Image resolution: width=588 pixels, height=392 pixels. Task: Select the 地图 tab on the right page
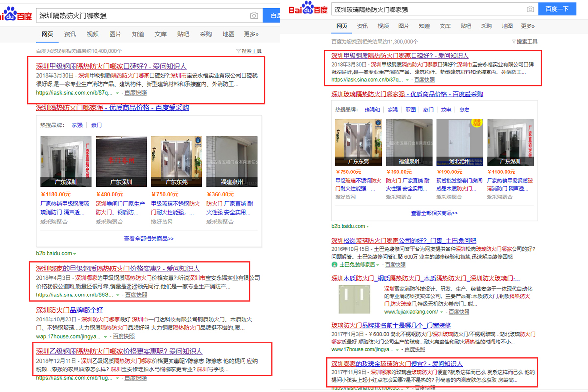click(x=507, y=26)
